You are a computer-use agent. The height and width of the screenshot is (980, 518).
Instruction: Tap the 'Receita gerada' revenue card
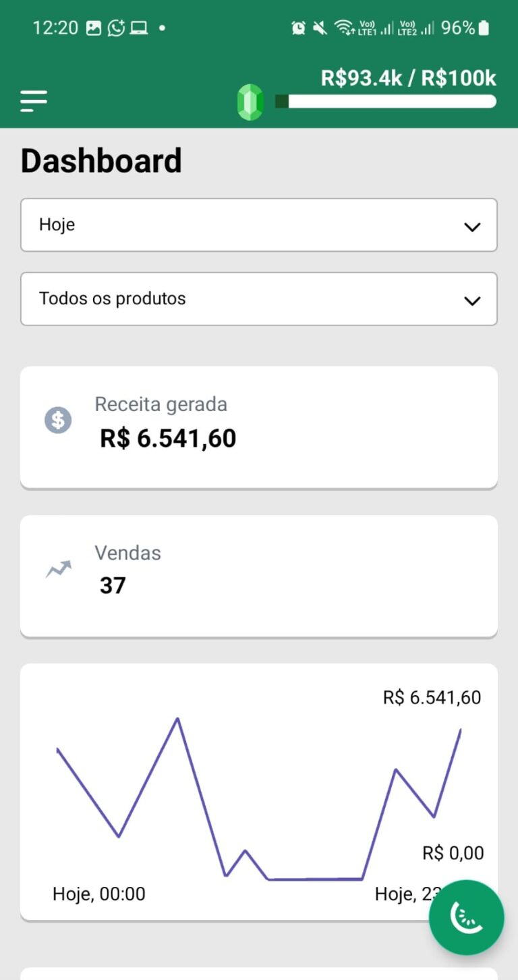tap(258, 427)
